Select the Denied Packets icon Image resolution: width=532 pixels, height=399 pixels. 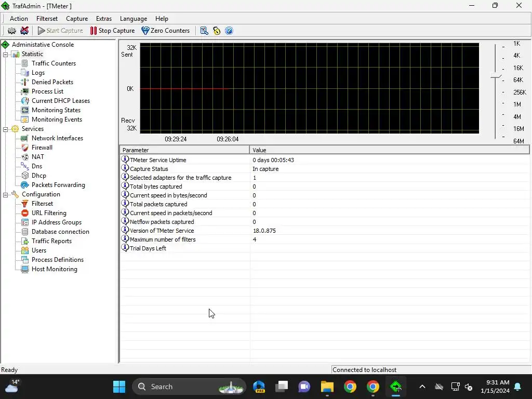coord(25,82)
